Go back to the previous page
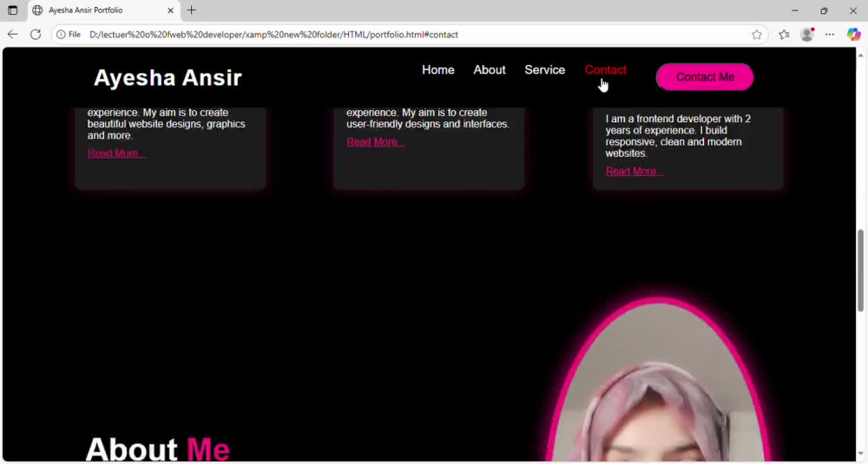Screen dimensions: 868x464 13,35
